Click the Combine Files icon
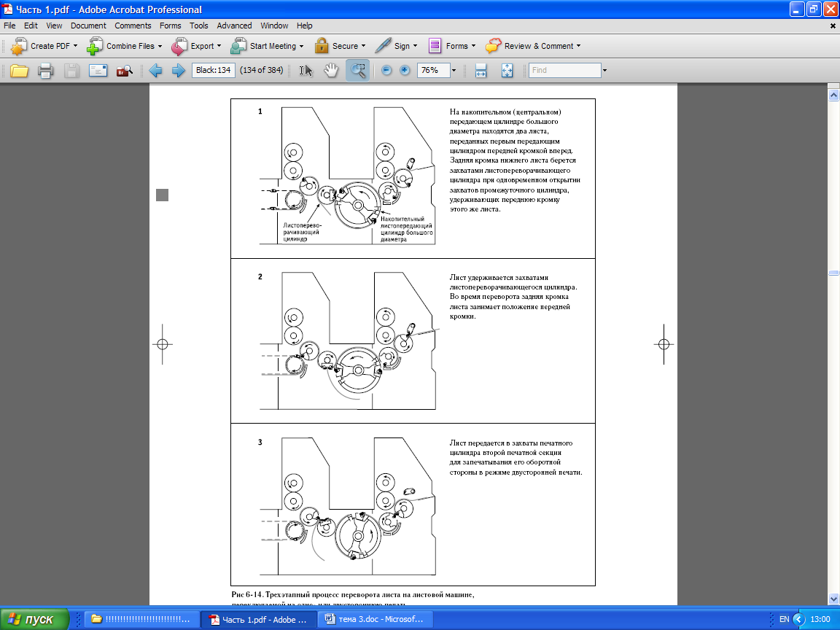This screenshot has height=630, width=840. [x=95, y=47]
